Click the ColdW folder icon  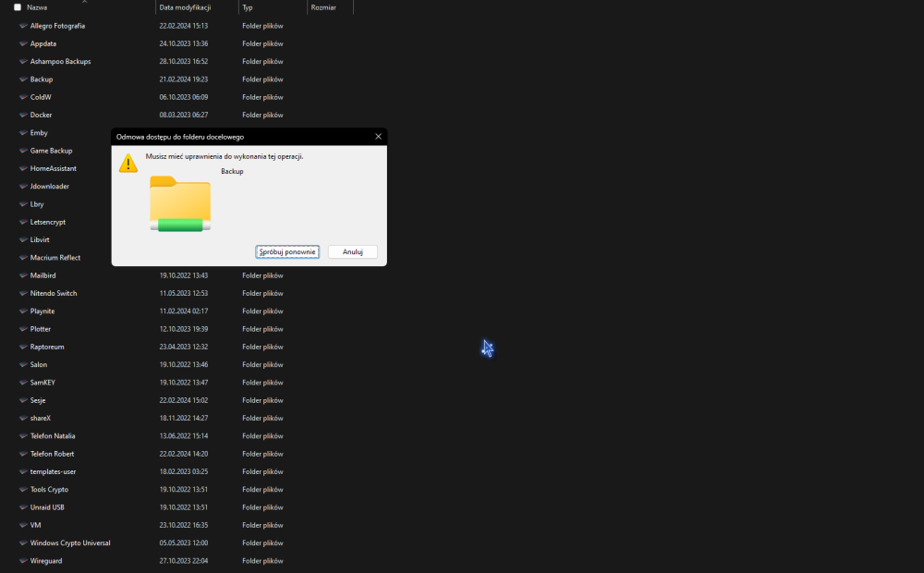[x=24, y=97]
